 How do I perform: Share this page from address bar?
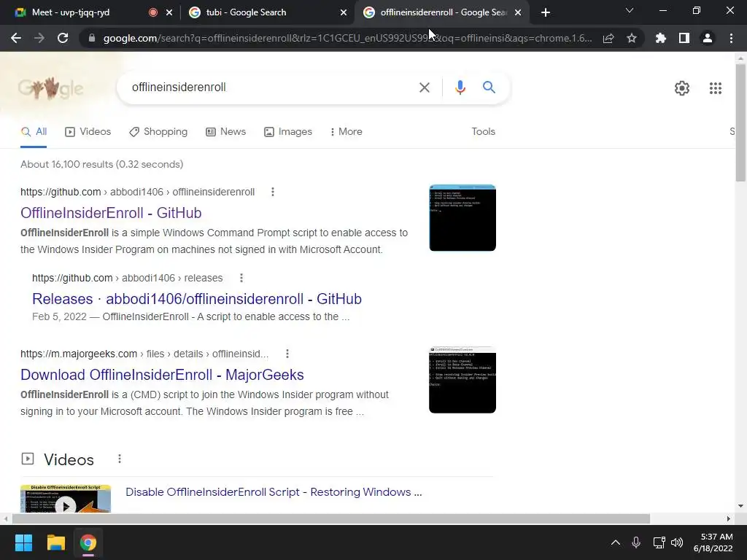[x=608, y=38]
